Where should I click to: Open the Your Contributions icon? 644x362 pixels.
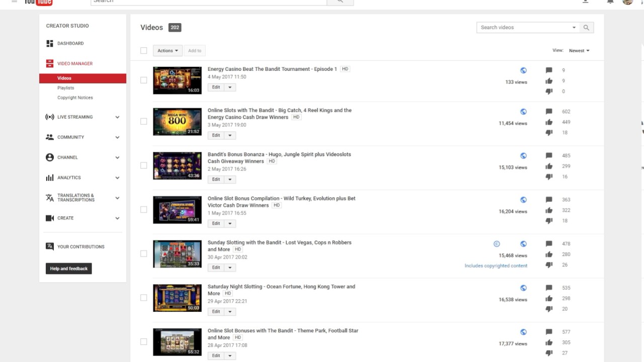coord(50,246)
